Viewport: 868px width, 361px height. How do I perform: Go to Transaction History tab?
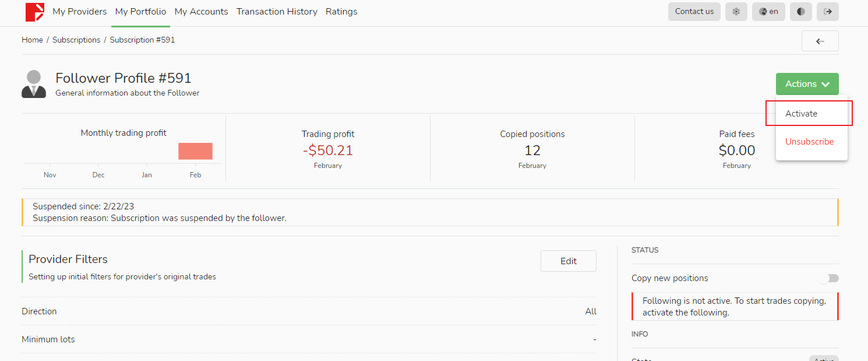(x=277, y=12)
